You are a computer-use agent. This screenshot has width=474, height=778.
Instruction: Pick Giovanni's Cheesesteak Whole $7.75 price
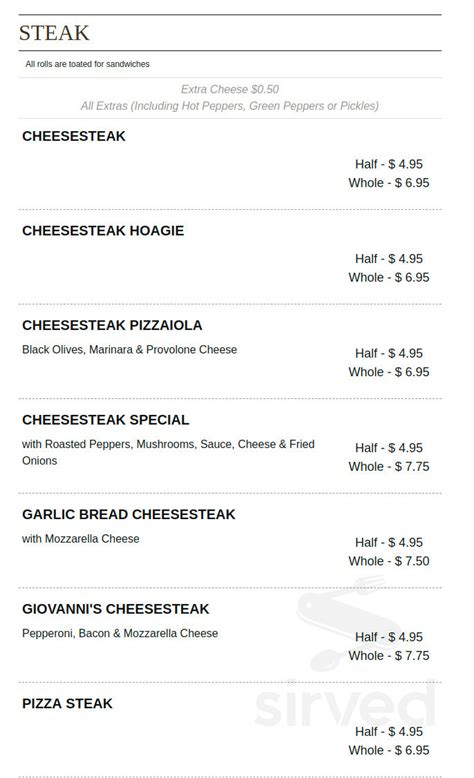point(389,655)
